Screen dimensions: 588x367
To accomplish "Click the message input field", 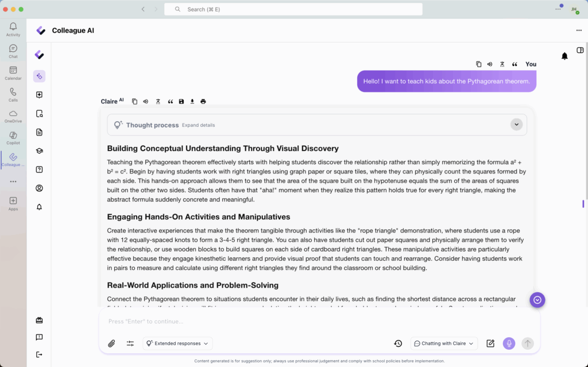I will coord(316,322).
